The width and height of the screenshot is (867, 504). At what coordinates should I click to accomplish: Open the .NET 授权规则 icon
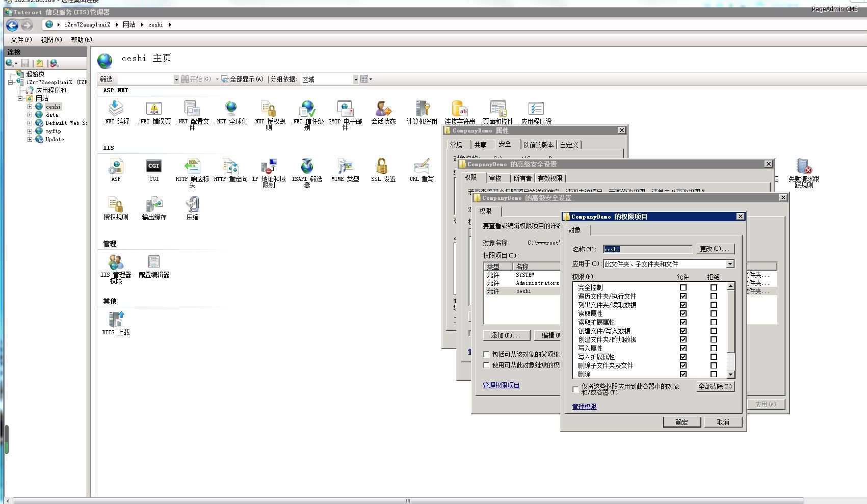[269, 109]
